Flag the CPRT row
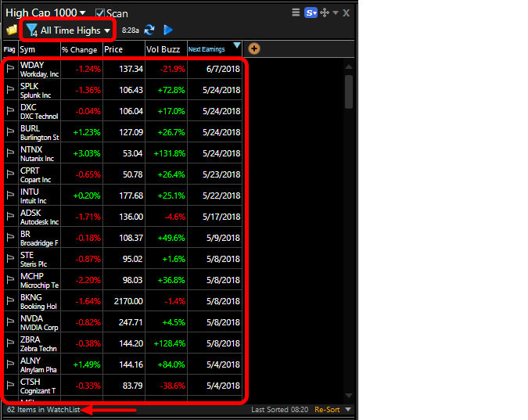 (10, 174)
